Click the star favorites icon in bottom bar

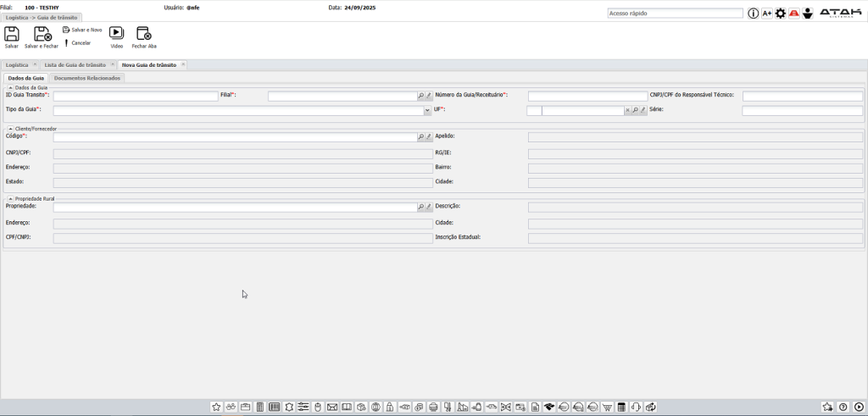(216, 408)
